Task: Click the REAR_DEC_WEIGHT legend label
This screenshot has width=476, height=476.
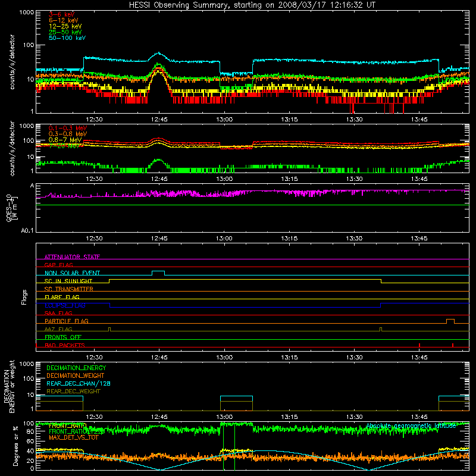Action: tap(73, 392)
